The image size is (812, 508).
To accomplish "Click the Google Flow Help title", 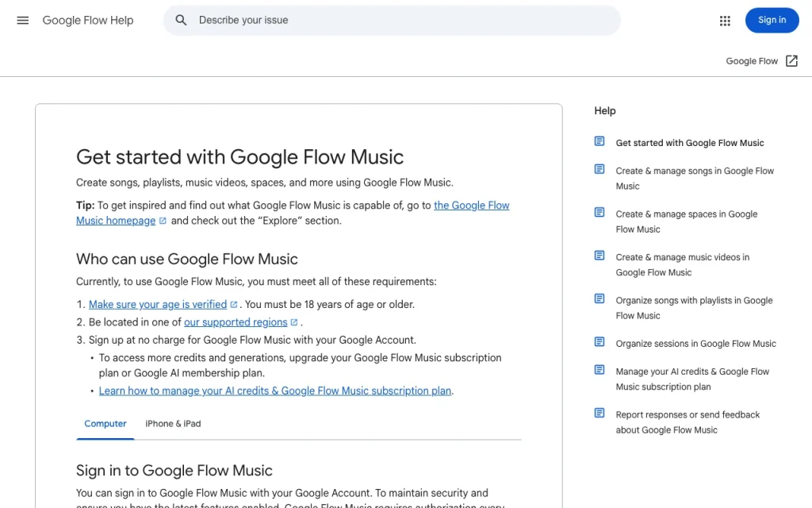I will tap(88, 20).
